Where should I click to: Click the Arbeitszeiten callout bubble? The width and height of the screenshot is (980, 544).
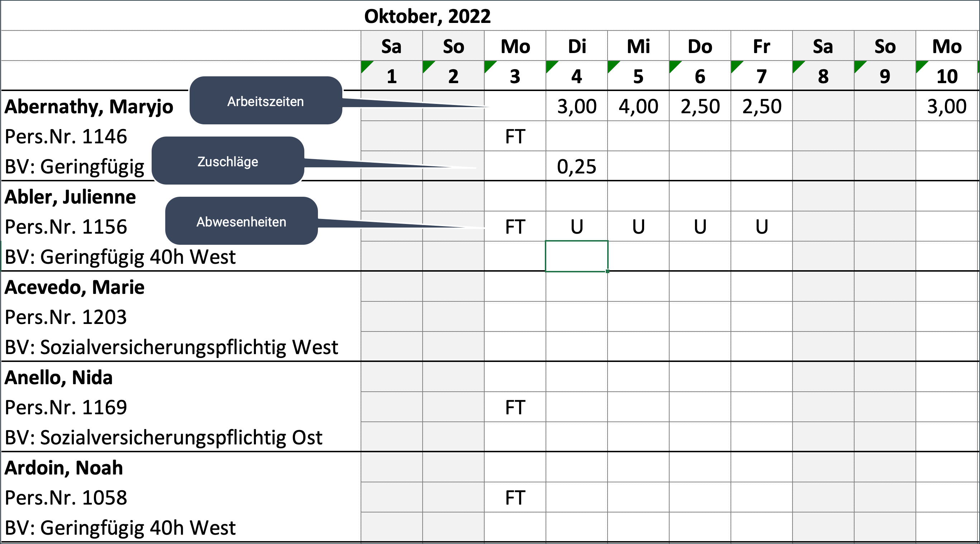click(x=266, y=101)
